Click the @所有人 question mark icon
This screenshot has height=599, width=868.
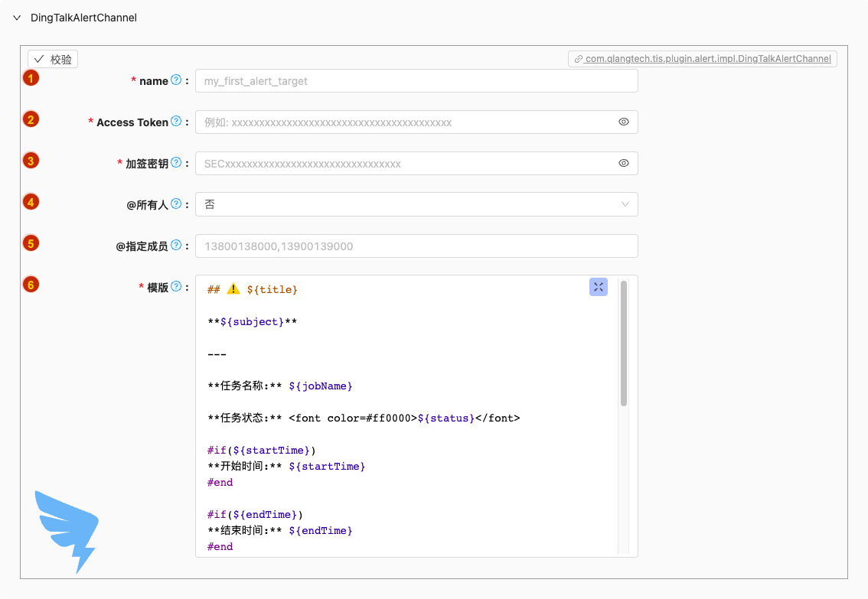176,204
